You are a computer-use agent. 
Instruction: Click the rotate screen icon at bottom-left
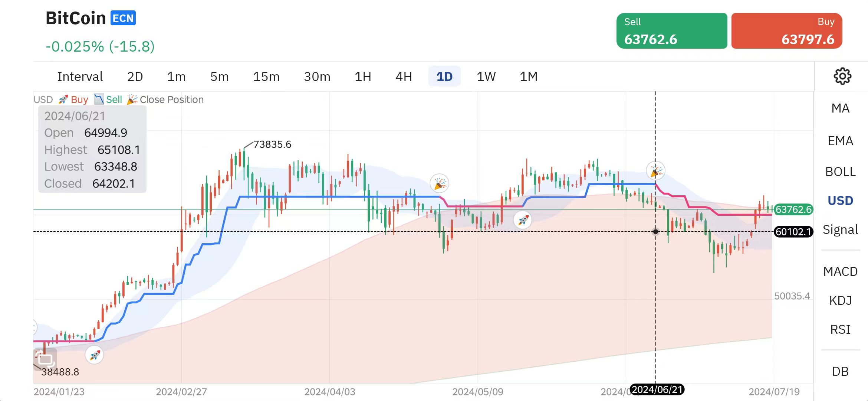pyautogui.click(x=45, y=358)
